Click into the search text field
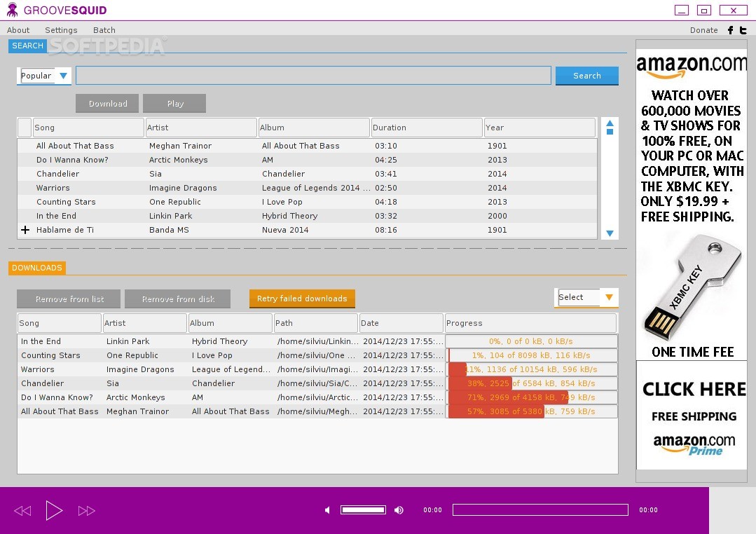Image resolution: width=756 pixels, height=534 pixels. click(313, 76)
